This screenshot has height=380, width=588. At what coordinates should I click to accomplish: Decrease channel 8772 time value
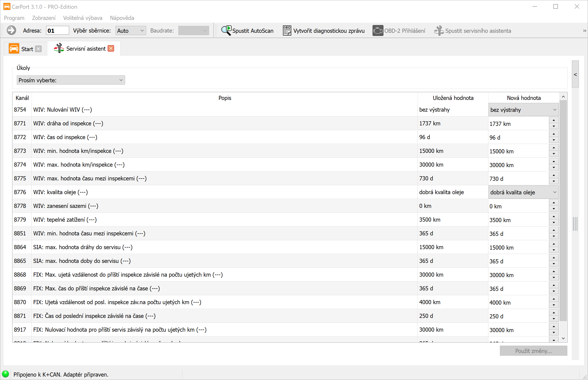(554, 140)
